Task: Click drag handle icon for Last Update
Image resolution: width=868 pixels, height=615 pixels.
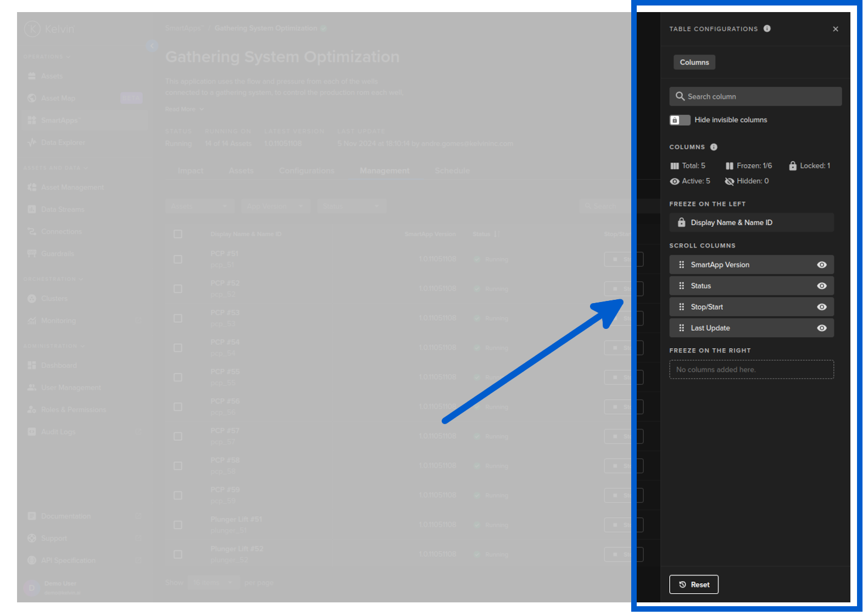Action: pyautogui.click(x=681, y=328)
